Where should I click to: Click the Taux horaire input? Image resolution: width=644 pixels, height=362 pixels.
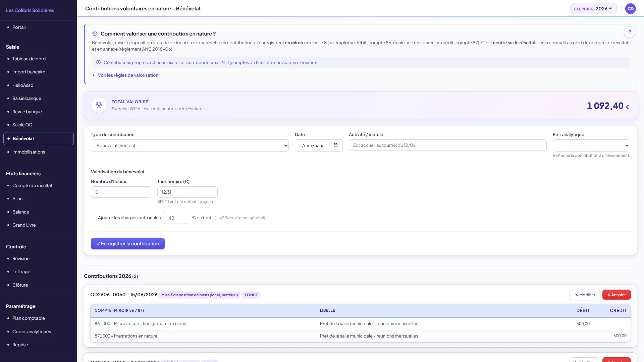187,192
